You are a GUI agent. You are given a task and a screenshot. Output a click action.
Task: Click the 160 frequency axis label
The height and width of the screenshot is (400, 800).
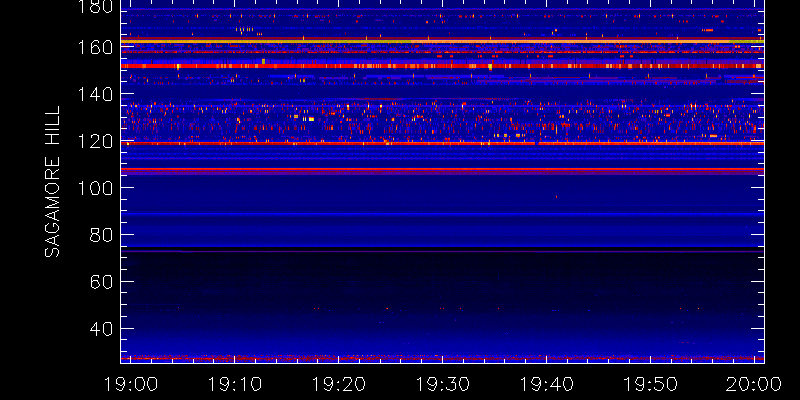pos(96,47)
